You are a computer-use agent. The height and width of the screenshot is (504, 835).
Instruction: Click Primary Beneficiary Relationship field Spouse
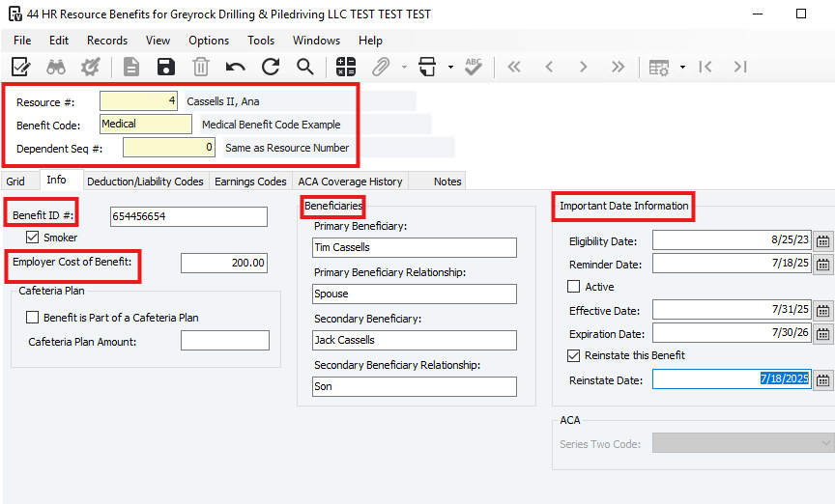415,294
